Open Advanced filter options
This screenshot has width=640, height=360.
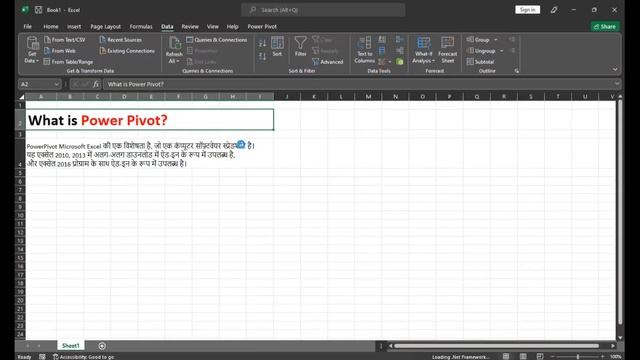click(x=327, y=62)
